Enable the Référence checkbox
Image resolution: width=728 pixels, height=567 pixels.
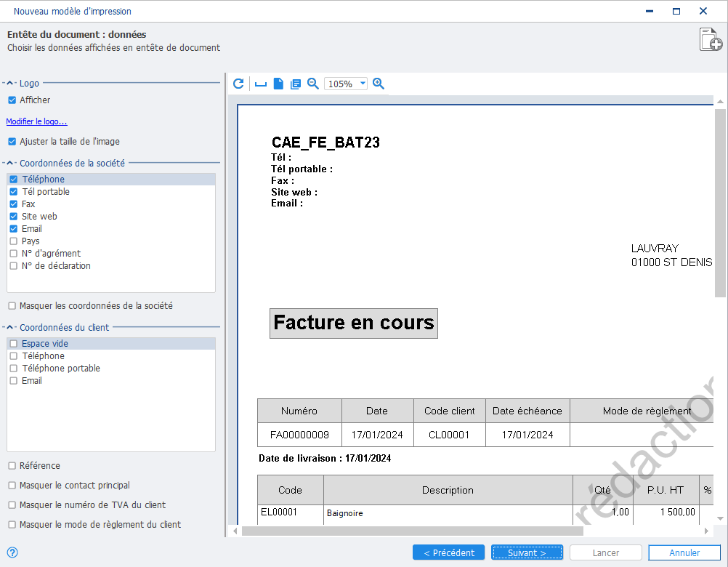[12, 466]
